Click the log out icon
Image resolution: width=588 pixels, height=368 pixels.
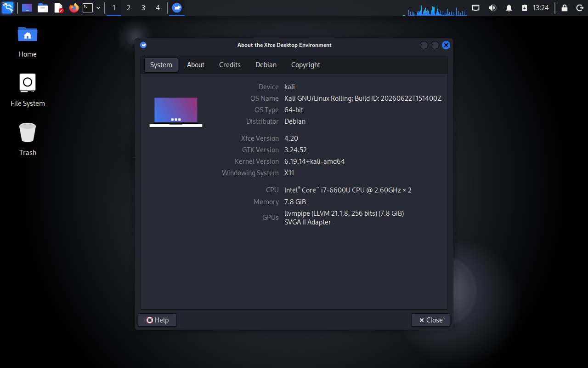[579, 8]
